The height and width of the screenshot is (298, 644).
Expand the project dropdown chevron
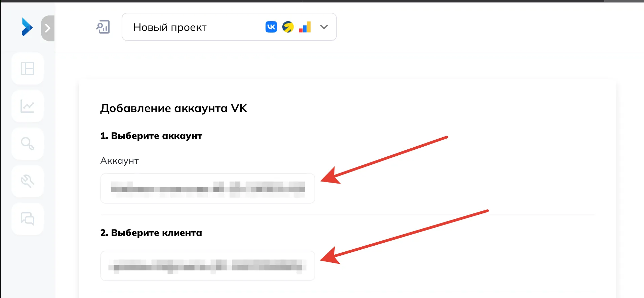click(324, 27)
